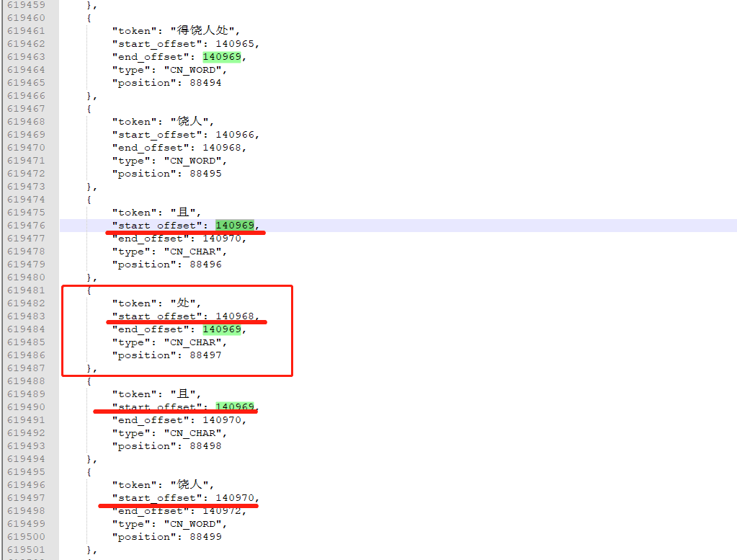Image resolution: width=737 pixels, height=560 pixels.
Task: Click line number 619500 in the gutter
Action: click(x=26, y=537)
